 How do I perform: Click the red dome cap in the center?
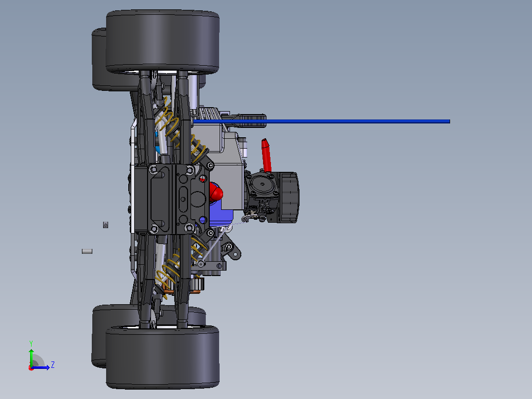[x=216, y=192]
